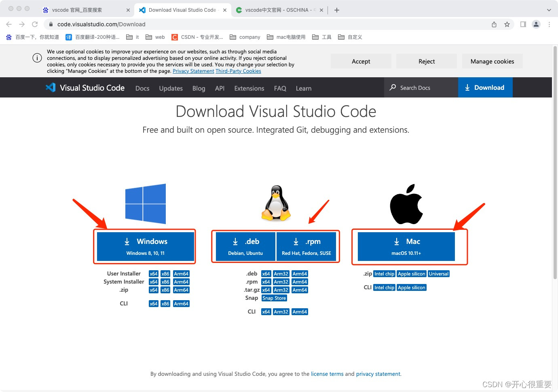Click the Windows logo image

pos(146,204)
